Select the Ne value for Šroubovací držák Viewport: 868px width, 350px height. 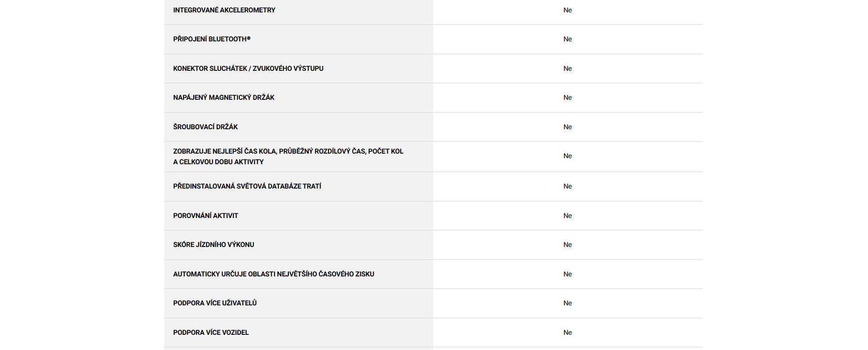click(x=568, y=127)
